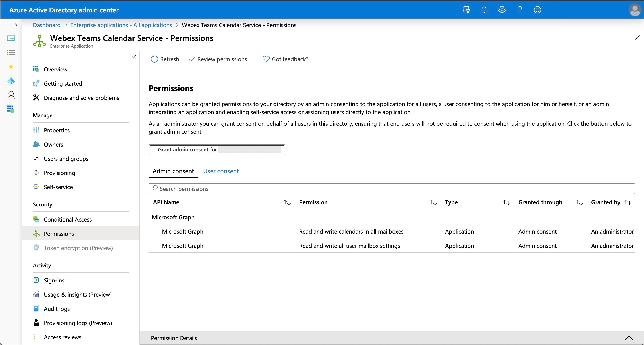Click the Access reviews icon
Image resolution: width=644 pixels, height=345 pixels.
(x=36, y=337)
